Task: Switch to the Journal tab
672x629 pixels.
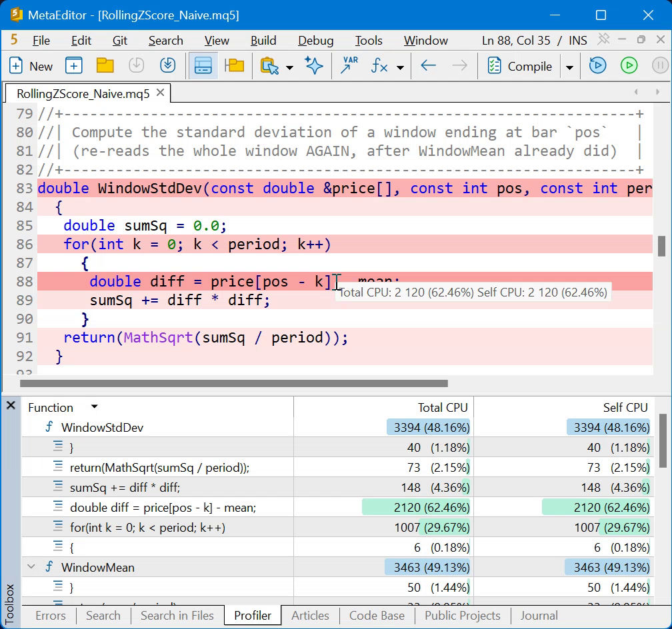Action: coord(539,615)
